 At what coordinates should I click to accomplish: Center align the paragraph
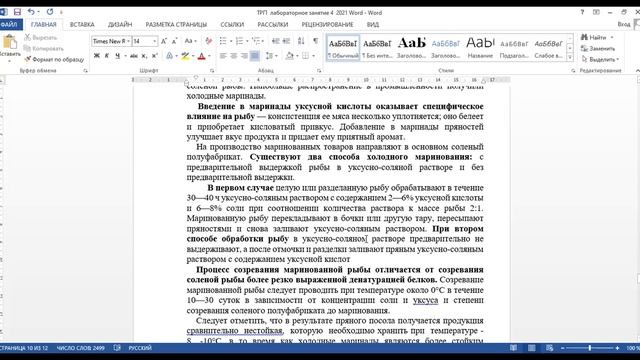point(233,56)
